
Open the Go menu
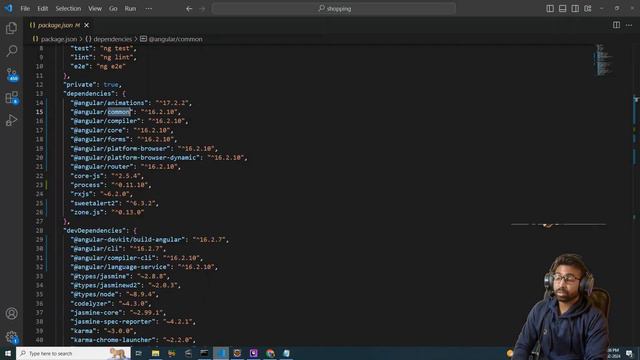(x=113, y=9)
